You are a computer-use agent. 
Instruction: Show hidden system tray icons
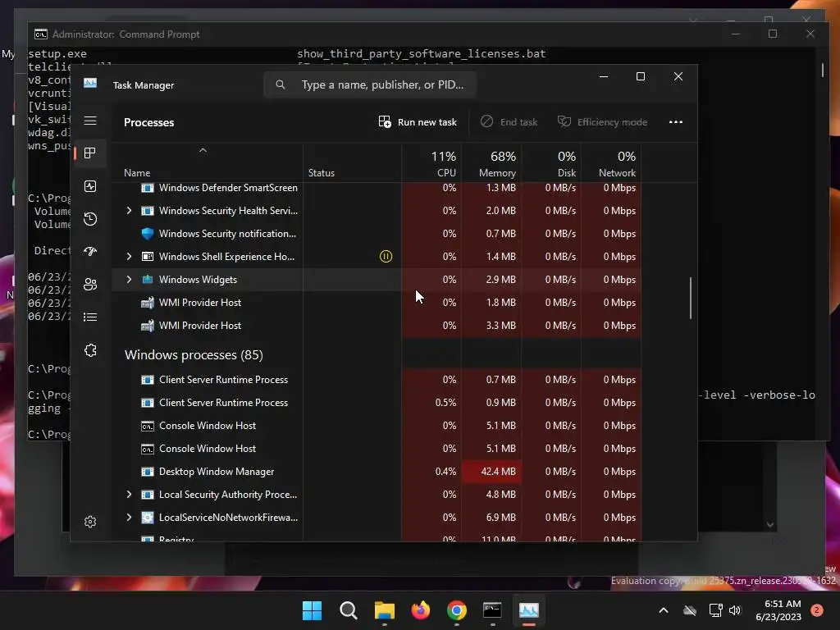(x=663, y=610)
